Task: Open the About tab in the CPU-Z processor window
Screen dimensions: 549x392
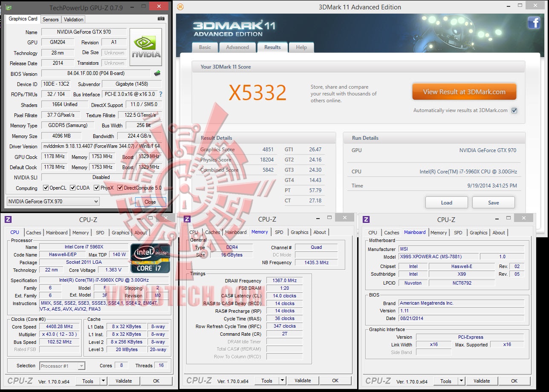Action: tap(141, 233)
